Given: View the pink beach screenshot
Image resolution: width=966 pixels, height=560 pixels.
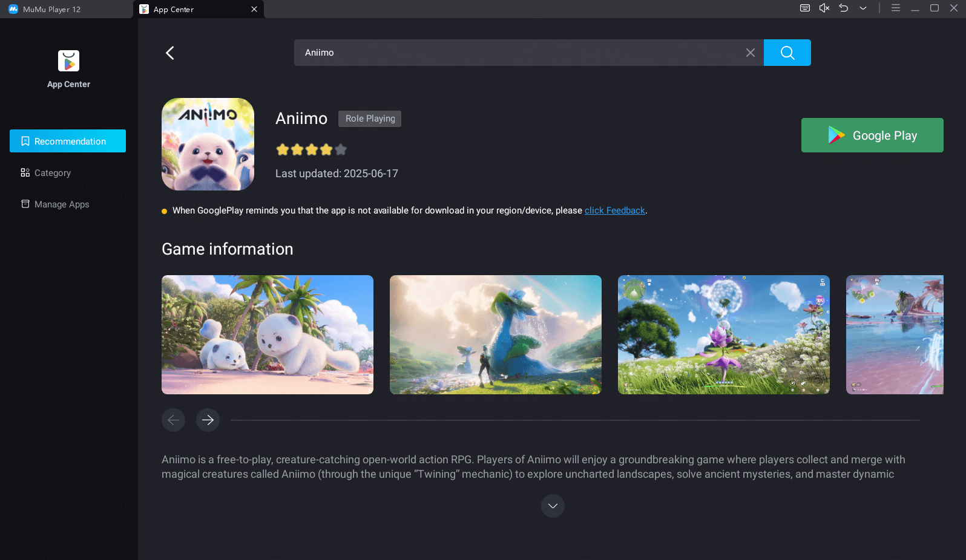Looking at the screenshot, I should coord(895,334).
